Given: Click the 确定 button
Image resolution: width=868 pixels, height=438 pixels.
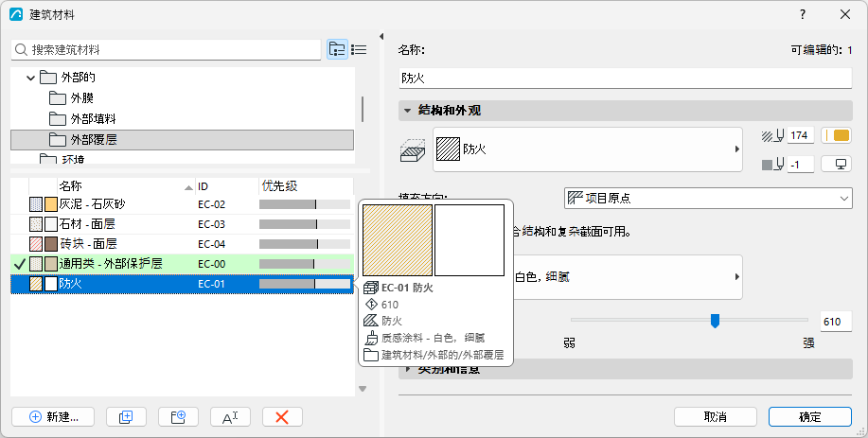Looking at the screenshot, I should coord(810,417).
